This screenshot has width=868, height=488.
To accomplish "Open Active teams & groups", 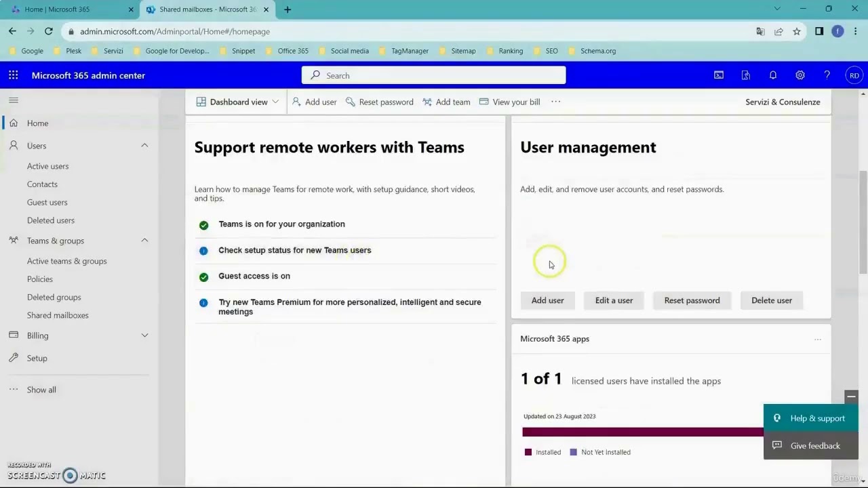I will pos(66,261).
